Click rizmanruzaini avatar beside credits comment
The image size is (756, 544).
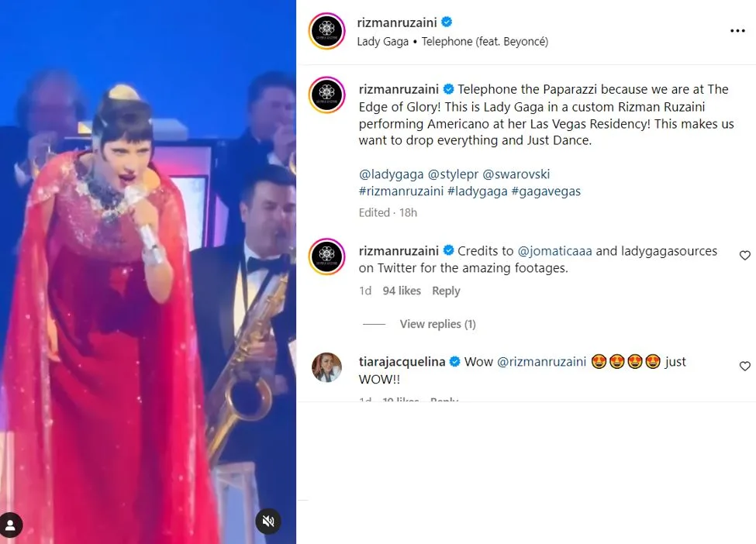coord(326,257)
